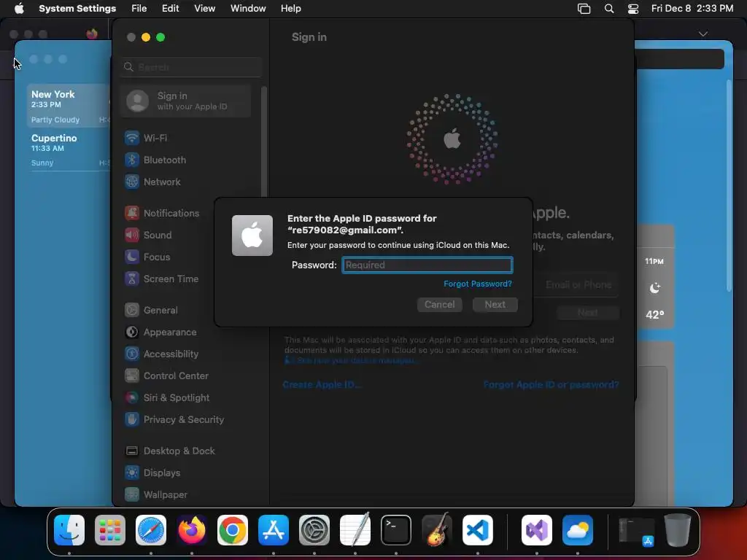Open Wallpaper settings in sidebar
This screenshot has width=747, height=560.
pos(156,495)
